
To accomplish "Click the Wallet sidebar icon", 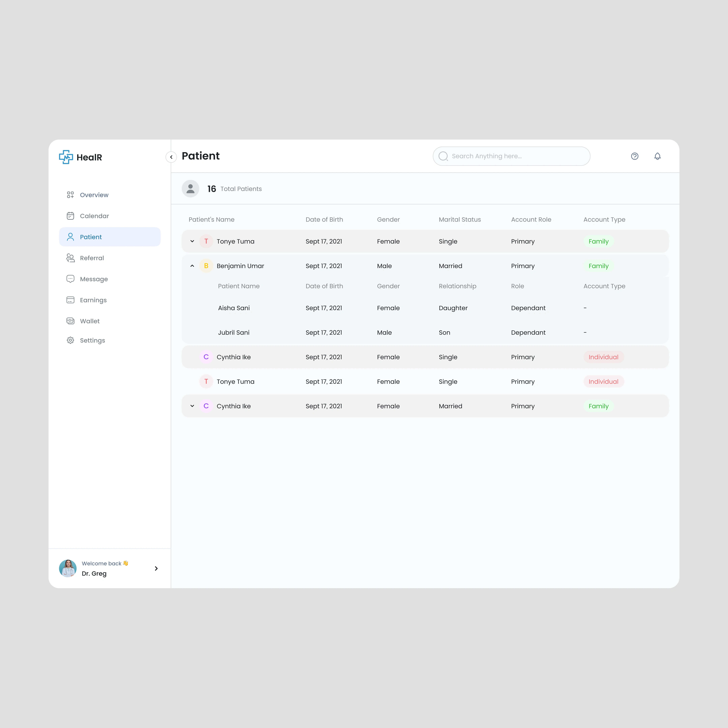I will (x=70, y=321).
